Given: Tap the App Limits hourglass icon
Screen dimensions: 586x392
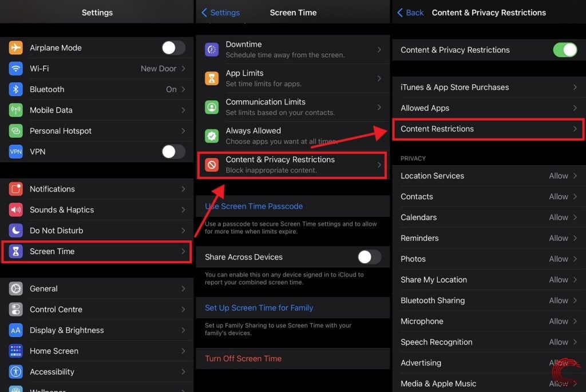Looking at the screenshot, I should pos(212,78).
